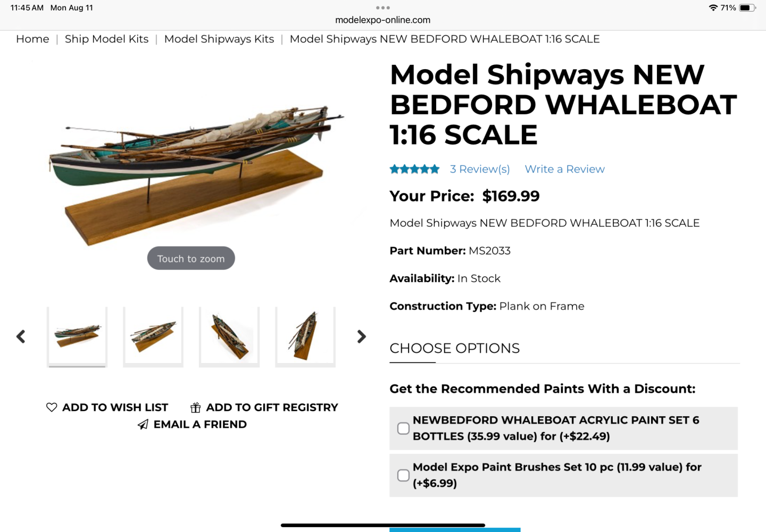Viewport: 766px width, 532px height.
Task: Open the three-dot menu at top
Action: [x=383, y=7]
